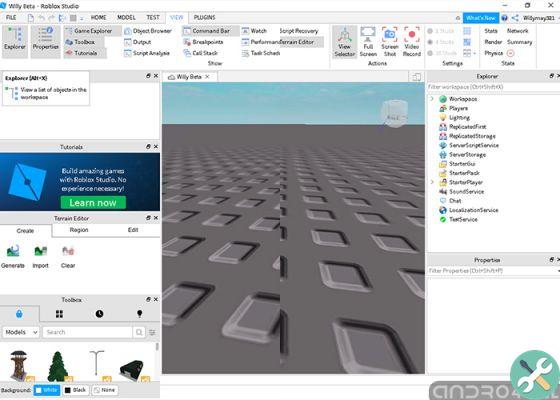Take a Screen Shot
560x400 pixels.
[390, 41]
